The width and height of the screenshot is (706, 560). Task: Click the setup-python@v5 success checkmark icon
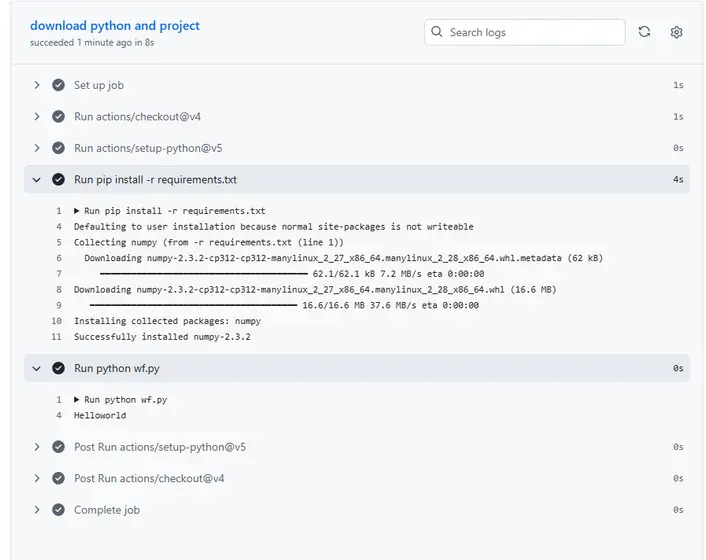coord(59,148)
